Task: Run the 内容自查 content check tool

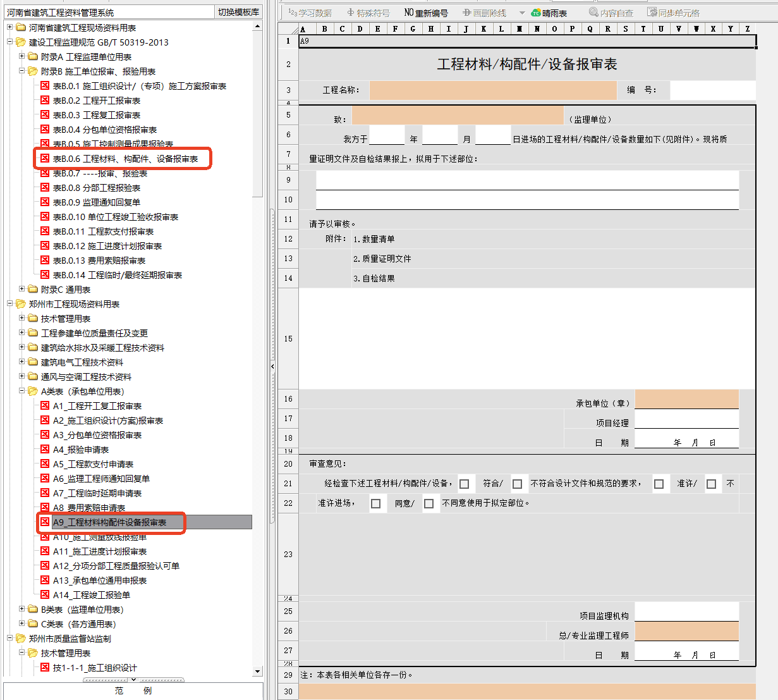Action: [611, 13]
